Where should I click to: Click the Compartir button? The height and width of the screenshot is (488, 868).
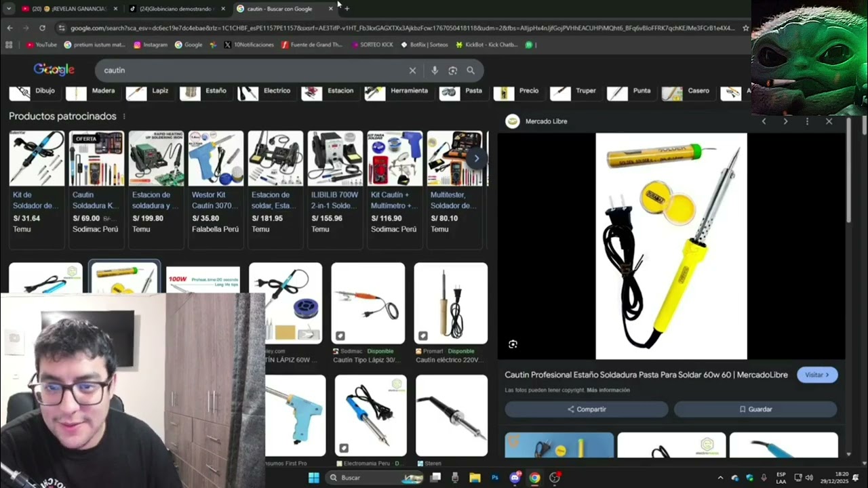click(587, 409)
